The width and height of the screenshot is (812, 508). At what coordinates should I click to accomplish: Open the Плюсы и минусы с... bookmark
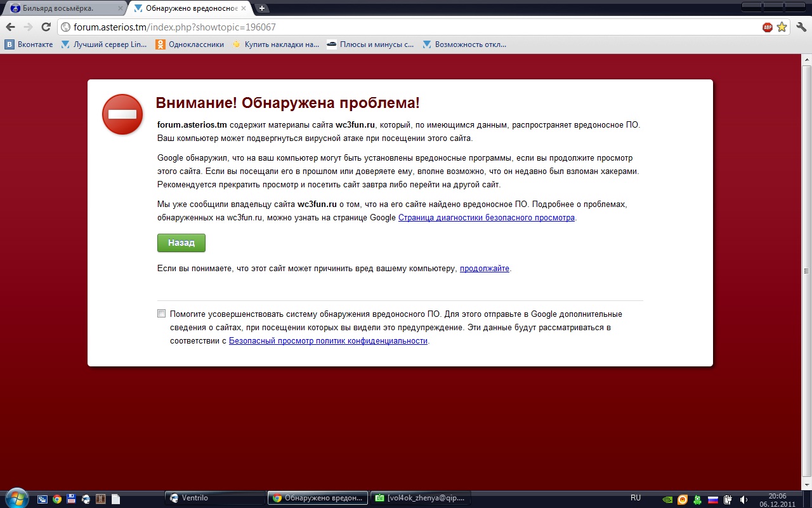tap(370, 44)
